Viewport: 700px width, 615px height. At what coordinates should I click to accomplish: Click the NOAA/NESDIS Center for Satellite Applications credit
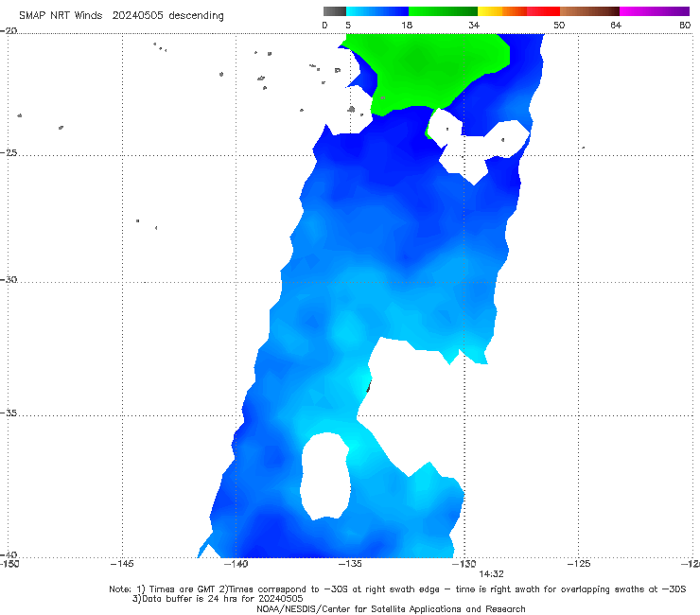tap(391, 609)
